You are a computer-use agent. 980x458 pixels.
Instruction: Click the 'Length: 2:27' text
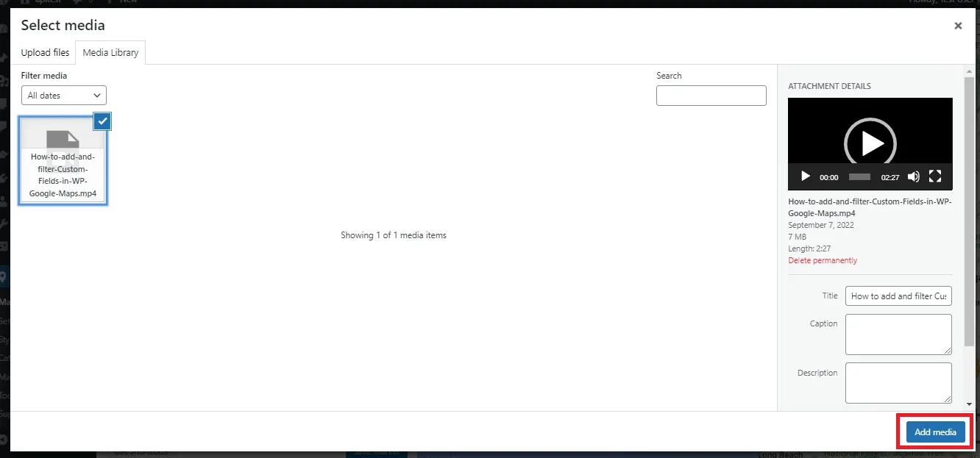[x=809, y=248]
